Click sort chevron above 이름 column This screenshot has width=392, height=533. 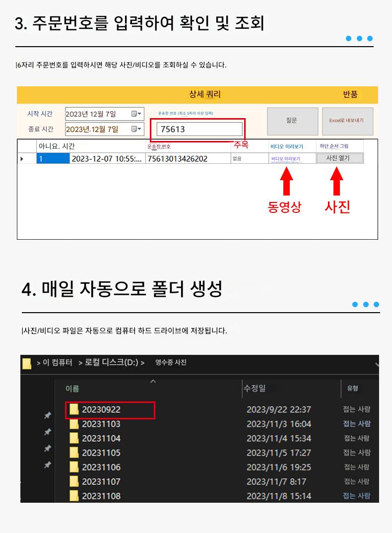[x=153, y=381]
